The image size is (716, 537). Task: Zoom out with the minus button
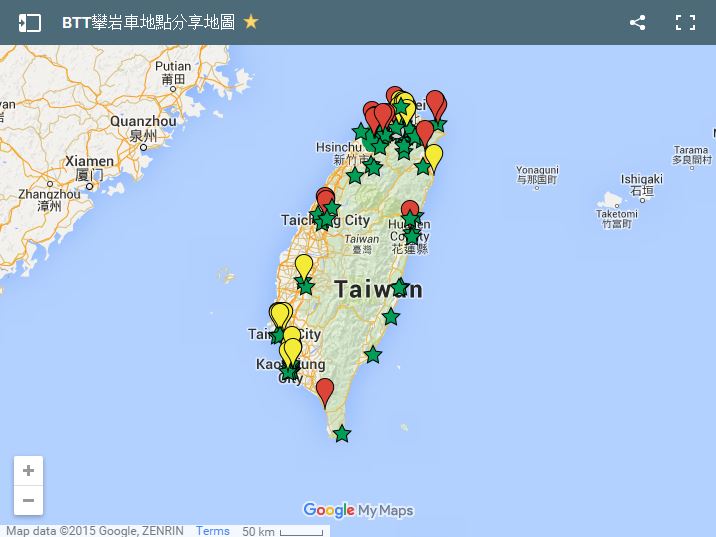[x=28, y=500]
